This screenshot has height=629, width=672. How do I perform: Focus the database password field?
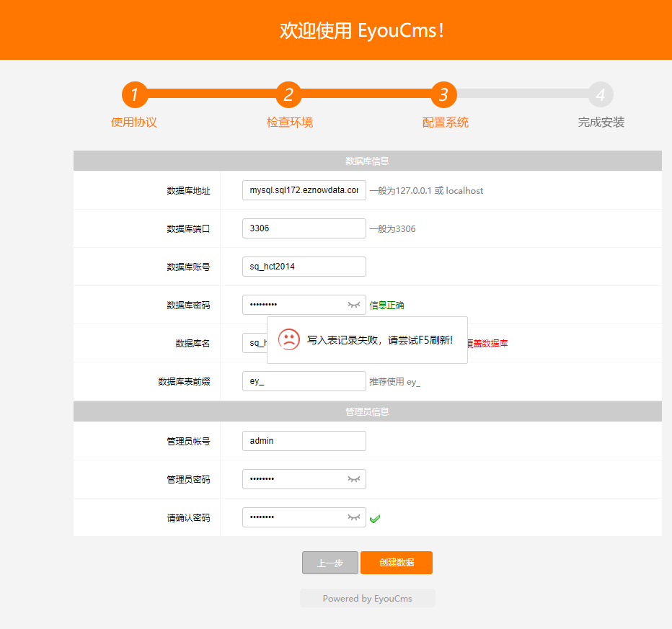(x=304, y=305)
